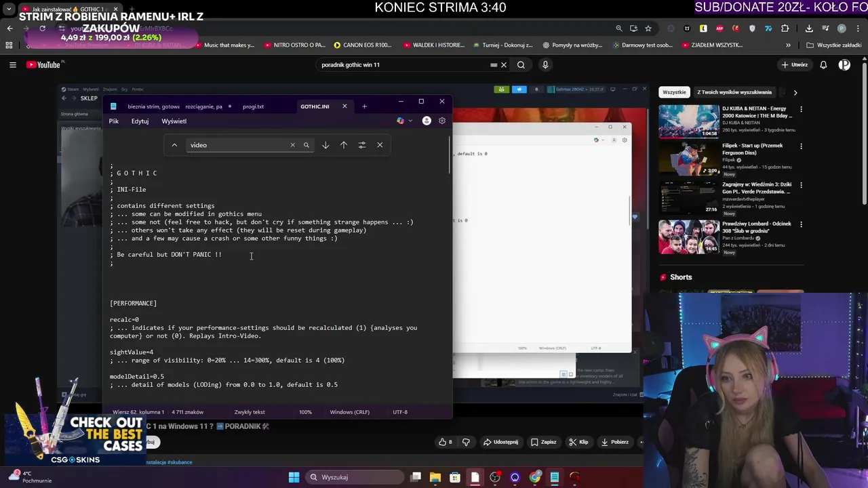Click the find magnifier search icon

click(307, 145)
